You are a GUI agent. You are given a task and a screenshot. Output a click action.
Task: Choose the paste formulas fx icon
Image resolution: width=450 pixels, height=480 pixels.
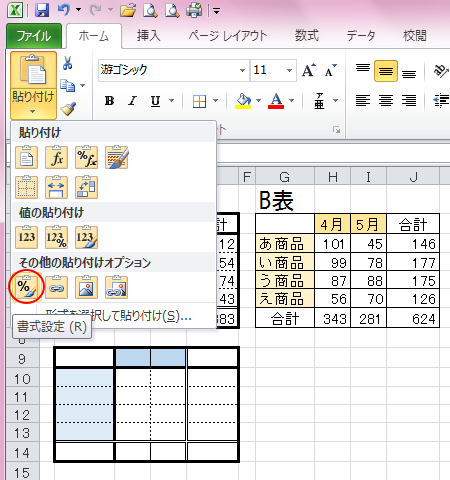click(x=56, y=157)
